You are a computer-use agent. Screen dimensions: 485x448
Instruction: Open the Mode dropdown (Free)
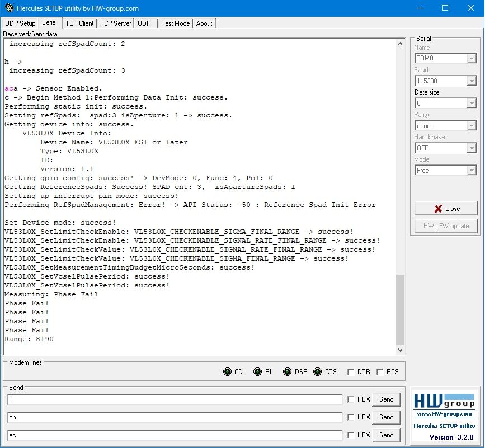click(472, 171)
